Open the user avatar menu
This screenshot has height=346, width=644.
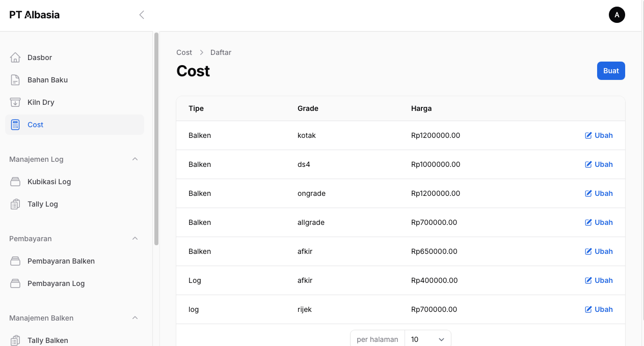pos(616,15)
